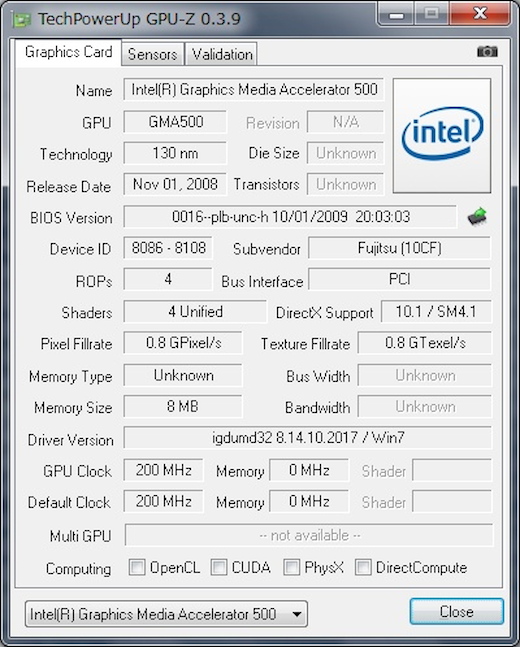Click the Technology field showing 130 nm
Image resolution: width=520 pixels, height=647 pixels.
[x=175, y=153]
